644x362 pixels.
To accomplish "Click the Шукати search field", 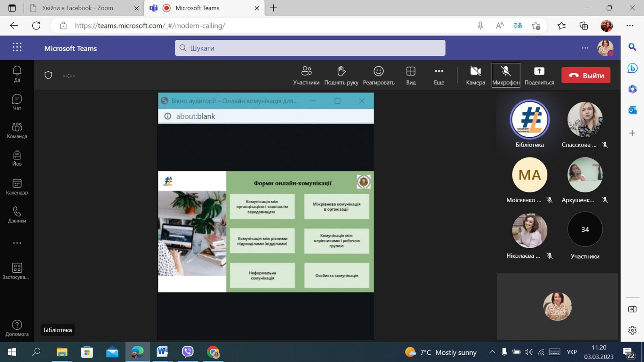I will point(310,48).
